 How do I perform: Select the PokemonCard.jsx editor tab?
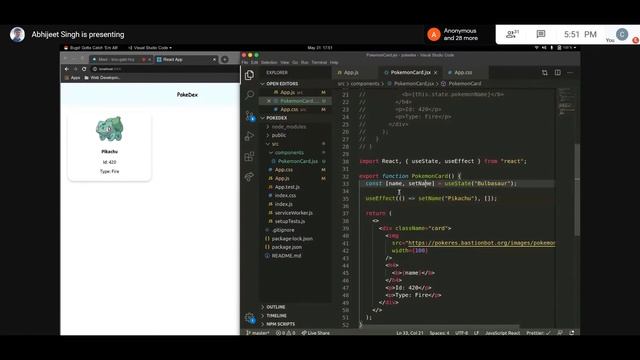point(410,73)
